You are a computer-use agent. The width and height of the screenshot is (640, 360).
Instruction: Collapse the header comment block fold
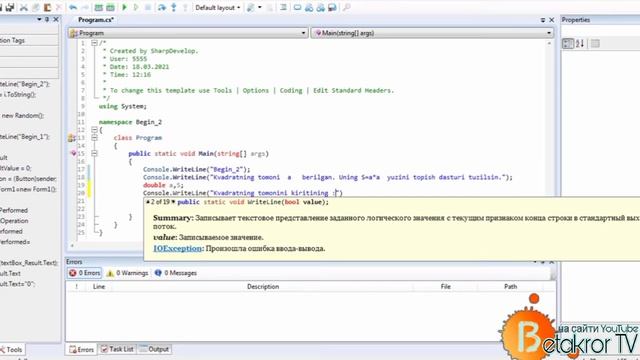(94, 43)
